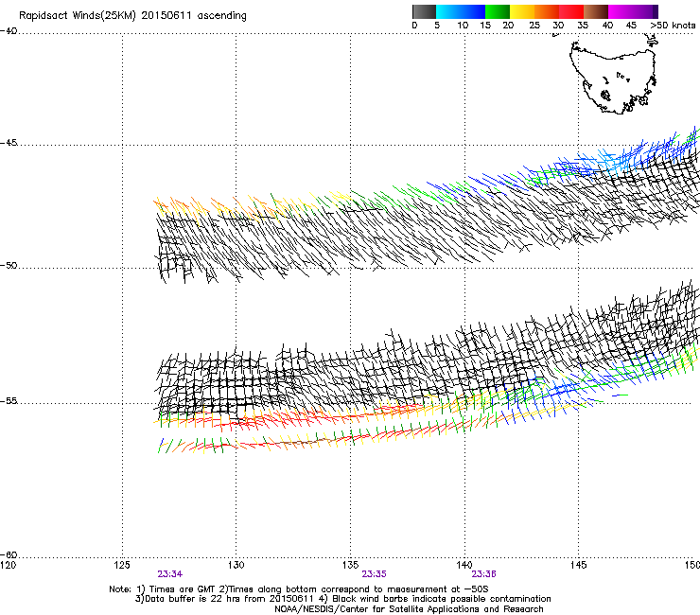The height and width of the screenshot is (615, 700).
Task: Click the magenta 40-45 knots color segment
Action: [621, 11]
